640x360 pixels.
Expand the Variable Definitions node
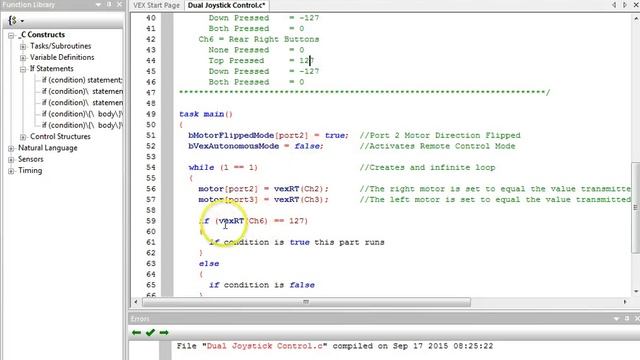click(23, 58)
